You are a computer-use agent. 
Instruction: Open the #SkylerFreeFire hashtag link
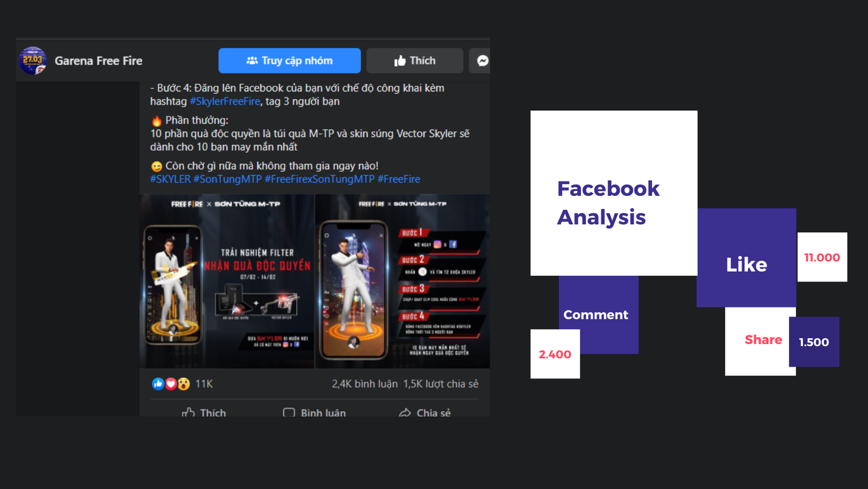click(225, 101)
